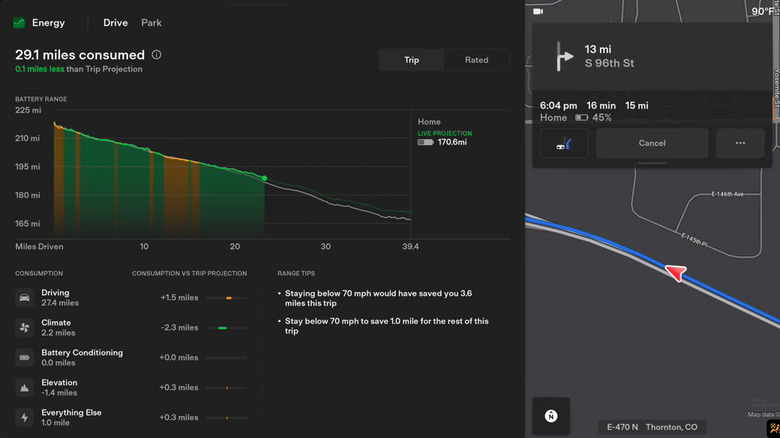Tap the Battery Conditioning icon
The height and width of the screenshot is (438, 780).
click(23, 357)
